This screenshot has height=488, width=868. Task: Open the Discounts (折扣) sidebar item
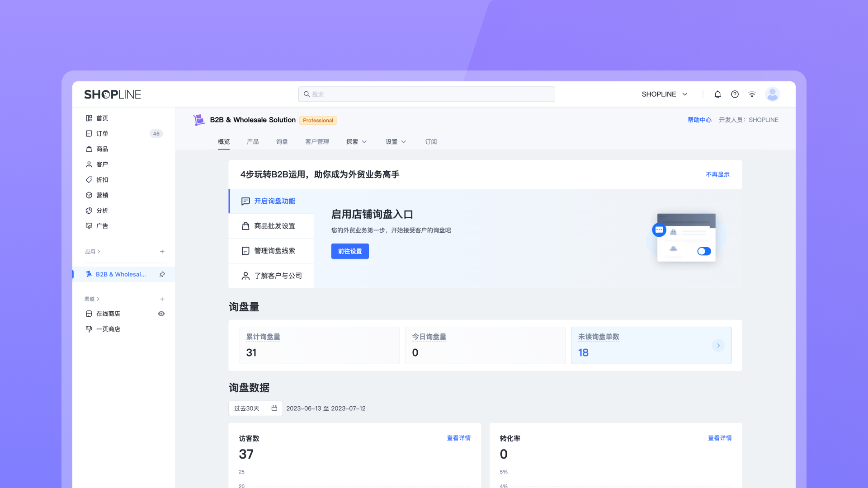102,180
